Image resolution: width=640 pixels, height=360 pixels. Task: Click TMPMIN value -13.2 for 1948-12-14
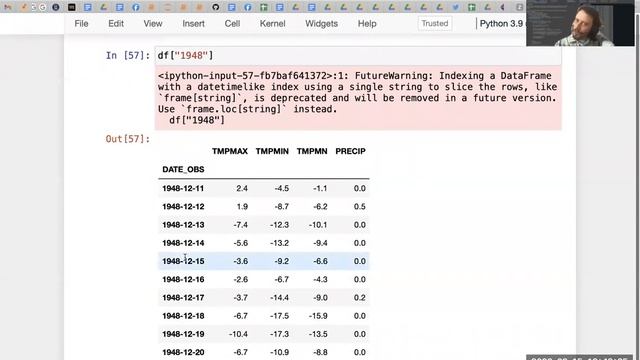280,243
